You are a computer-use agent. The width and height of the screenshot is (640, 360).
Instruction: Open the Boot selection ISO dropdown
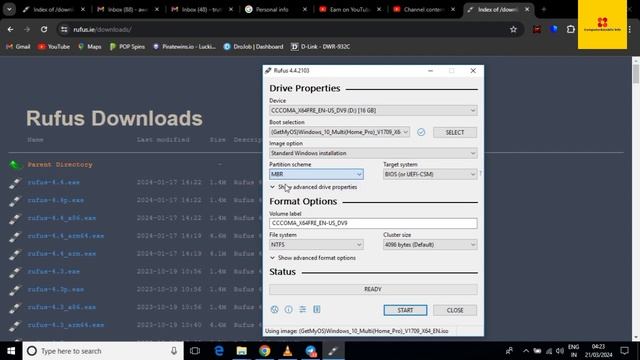click(339, 132)
